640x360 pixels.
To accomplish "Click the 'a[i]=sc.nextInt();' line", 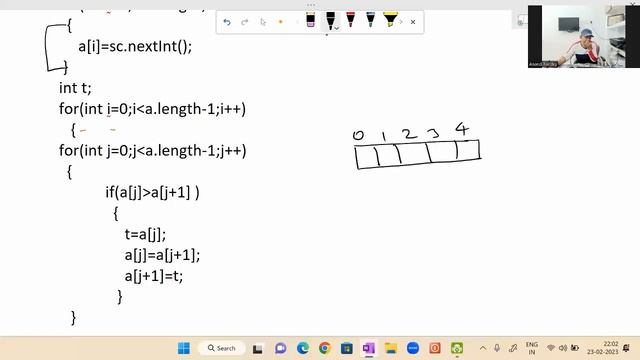I will 135,46.
